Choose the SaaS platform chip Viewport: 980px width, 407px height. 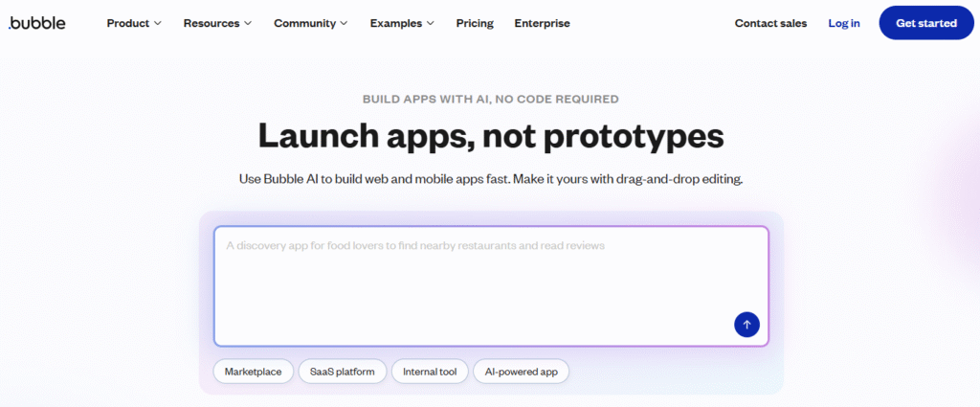click(x=343, y=372)
